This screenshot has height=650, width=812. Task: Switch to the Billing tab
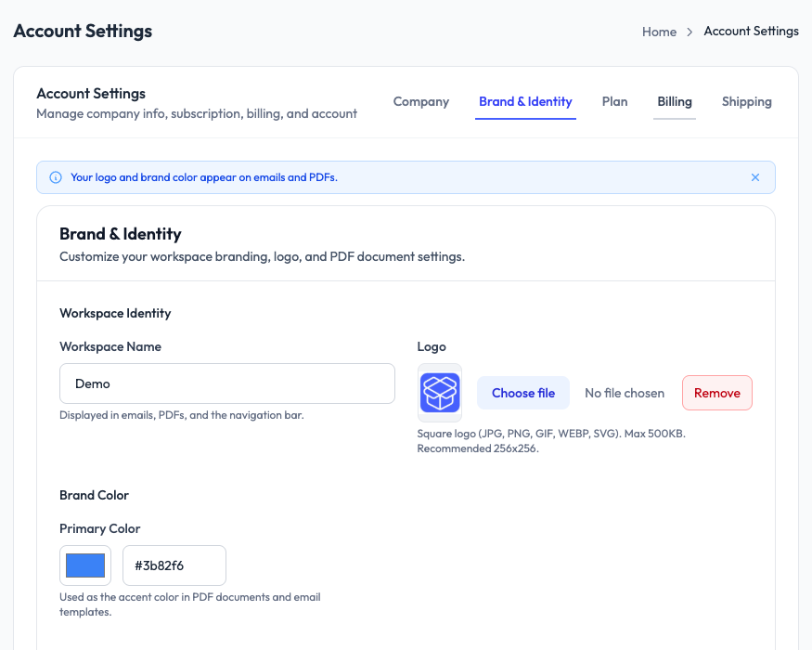(675, 101)
